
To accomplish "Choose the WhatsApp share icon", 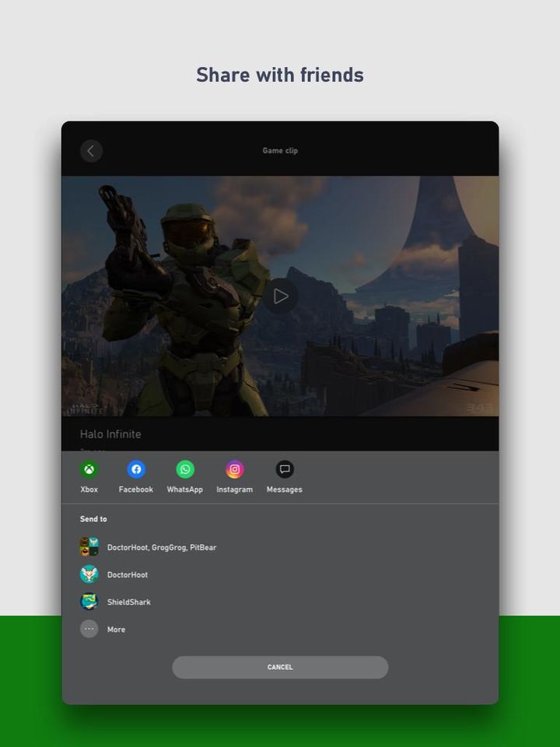I will (185, 470).
